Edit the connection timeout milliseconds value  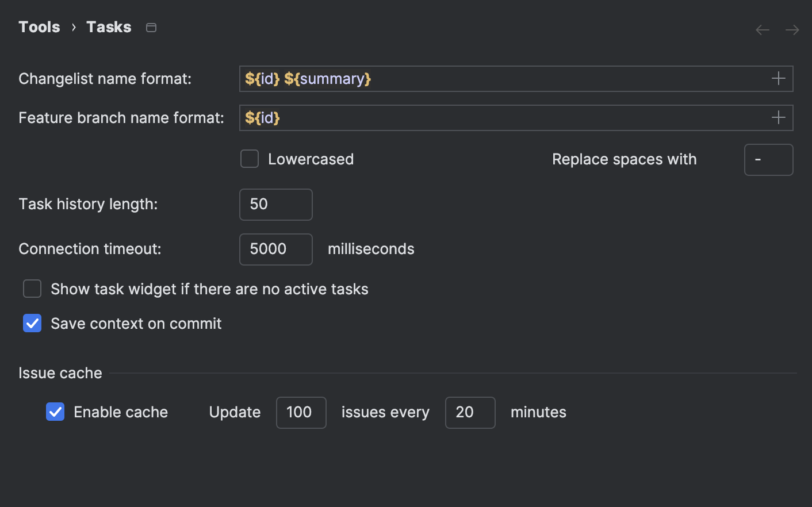275,249
